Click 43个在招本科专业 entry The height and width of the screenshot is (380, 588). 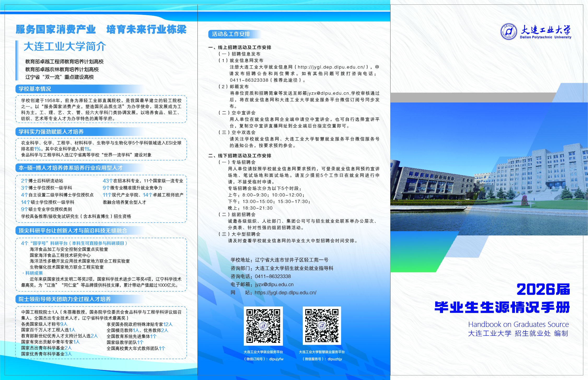pos(143,181)
